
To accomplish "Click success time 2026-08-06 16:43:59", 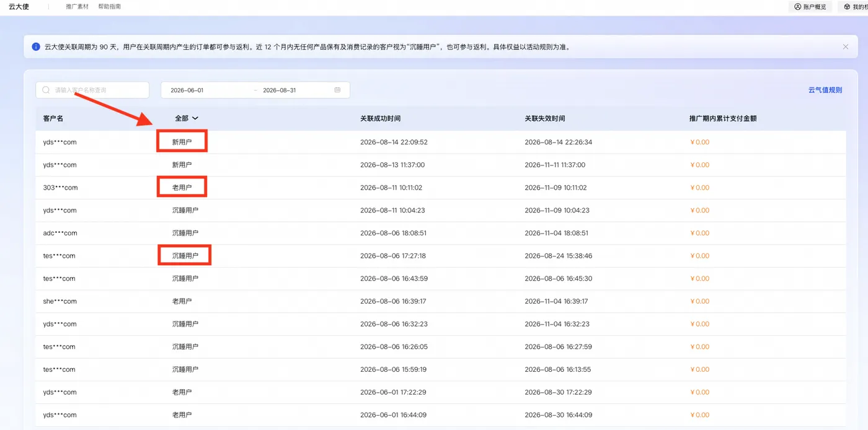I will pyautogui.click(x=394, y=278).
